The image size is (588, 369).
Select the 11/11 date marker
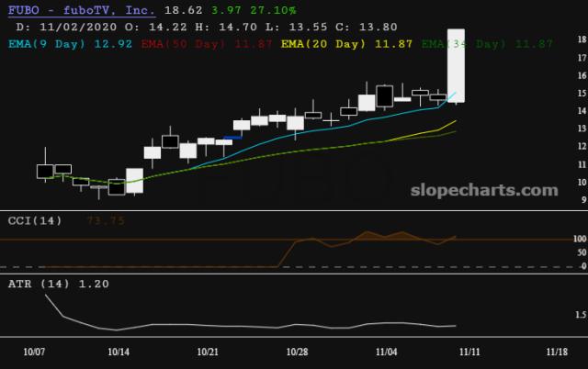point(470,352)
